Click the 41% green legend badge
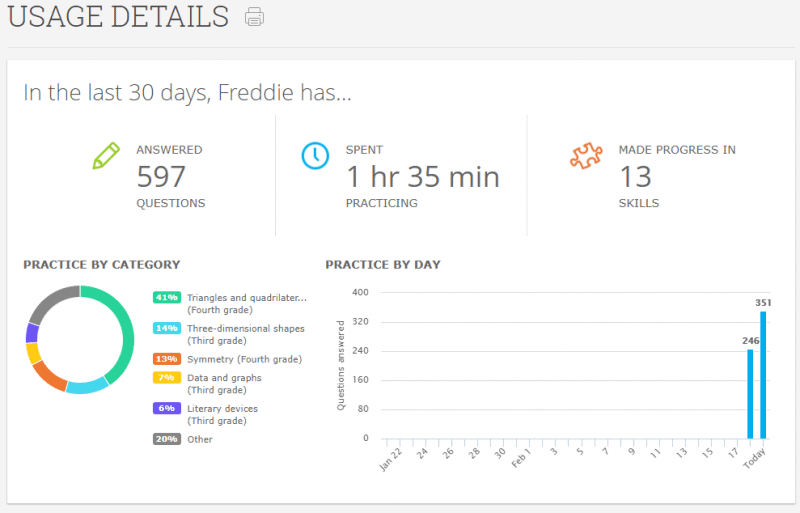Viewport: 800px width, 513px height. [x=166, y=298]
